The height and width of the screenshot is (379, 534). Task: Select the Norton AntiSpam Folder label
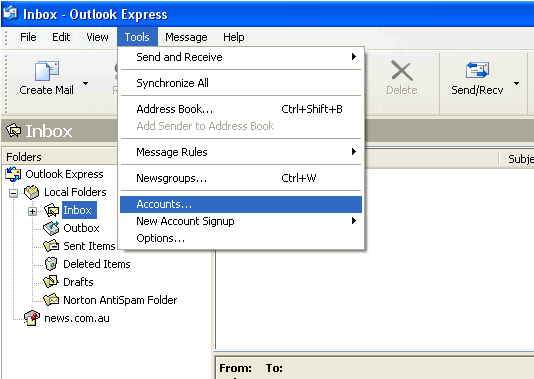coord(120,300)
